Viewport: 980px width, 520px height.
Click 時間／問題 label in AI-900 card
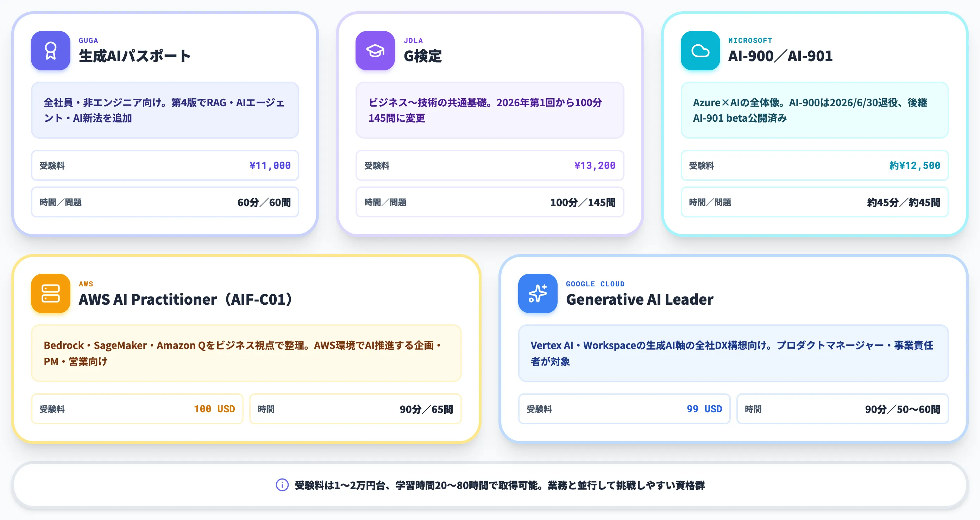[x=710, y=203]
